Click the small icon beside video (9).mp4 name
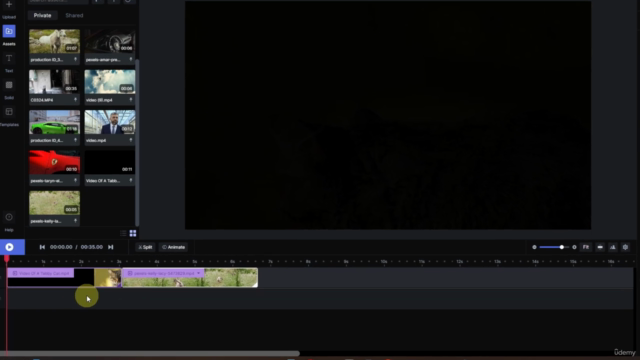This screenshot has height=360, width=640. pos(131,100)
